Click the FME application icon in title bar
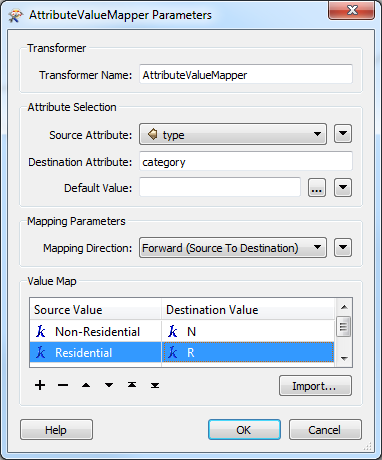 [16, 15]
